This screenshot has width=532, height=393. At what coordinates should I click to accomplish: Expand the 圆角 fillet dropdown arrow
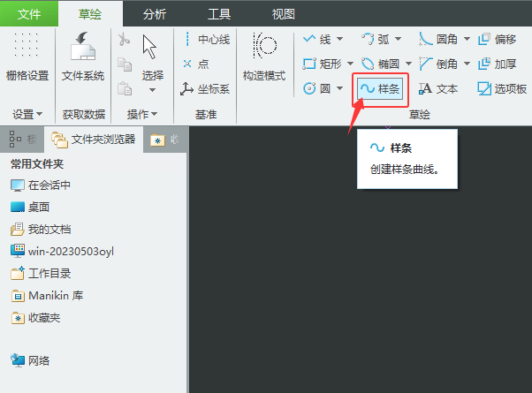[467, 40]
